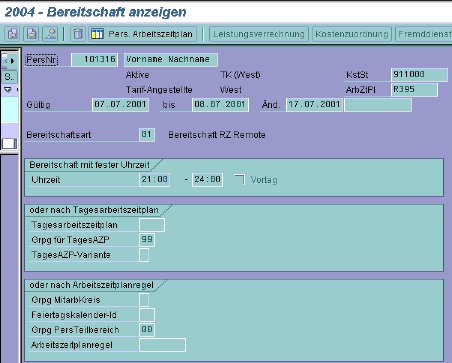452x363 pixels.
Task: Collapse the tree node triangle in side panel
Action: [x=8, y=90]
